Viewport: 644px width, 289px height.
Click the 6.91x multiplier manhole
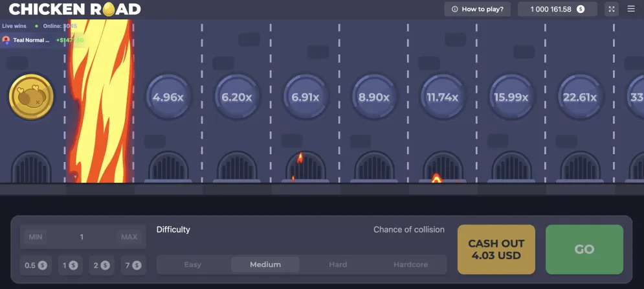(x=305, y=97)
